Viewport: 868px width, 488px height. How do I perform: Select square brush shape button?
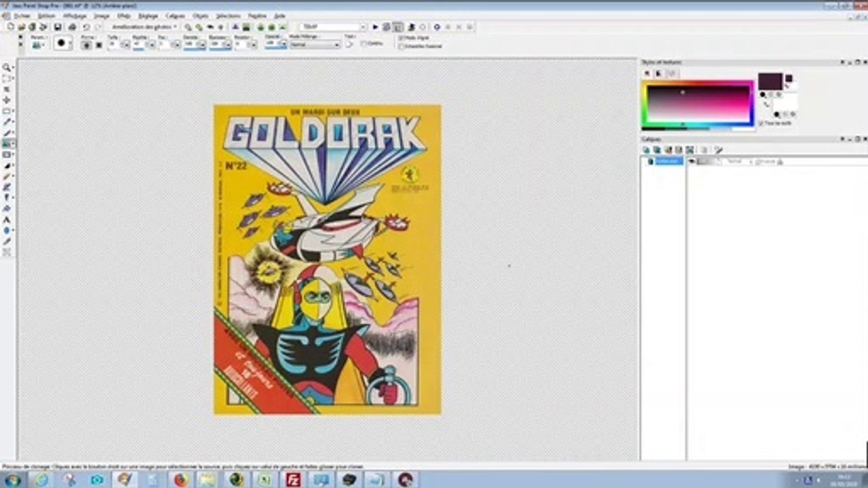click(98, 45)
